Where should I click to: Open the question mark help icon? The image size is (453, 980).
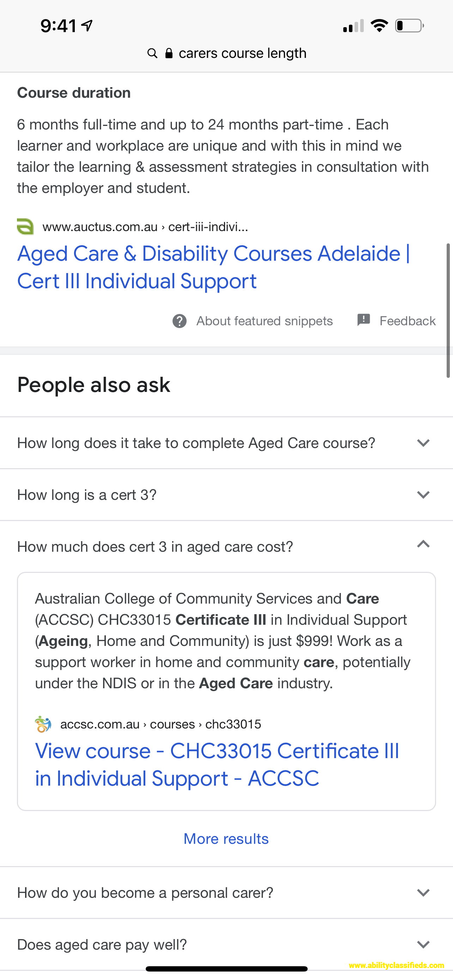click(180, 321)
